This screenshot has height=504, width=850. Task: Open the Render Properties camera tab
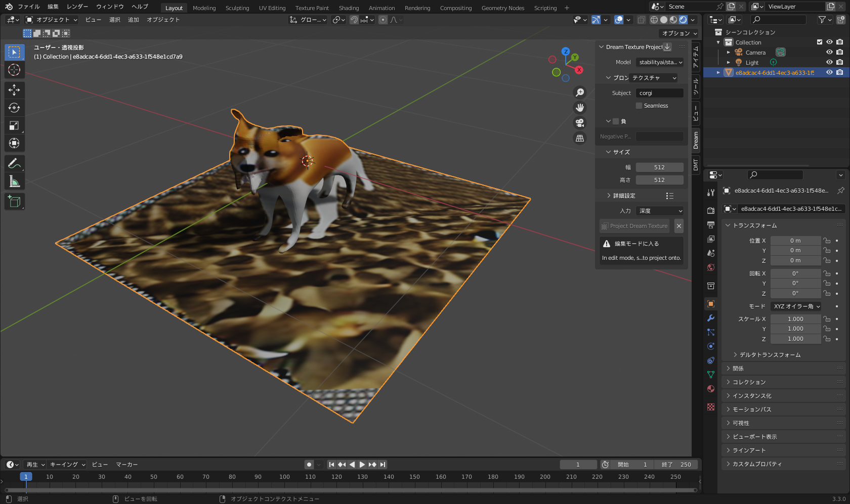710,210
